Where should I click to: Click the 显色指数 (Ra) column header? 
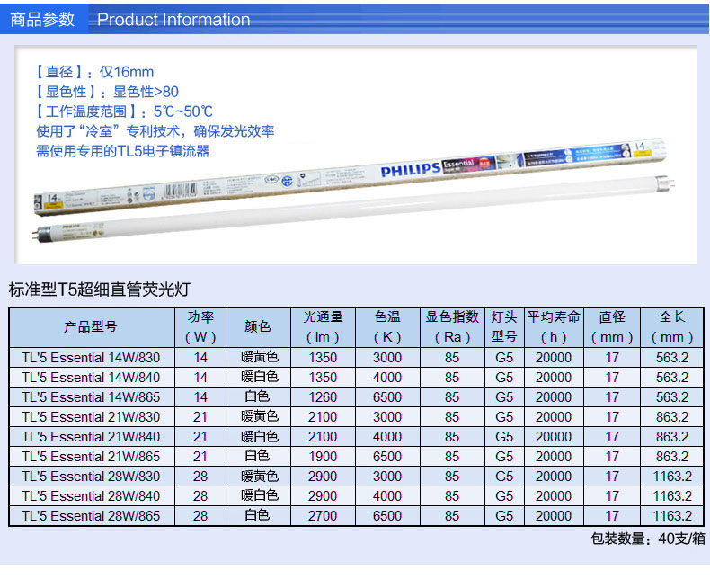click(452, 327)
